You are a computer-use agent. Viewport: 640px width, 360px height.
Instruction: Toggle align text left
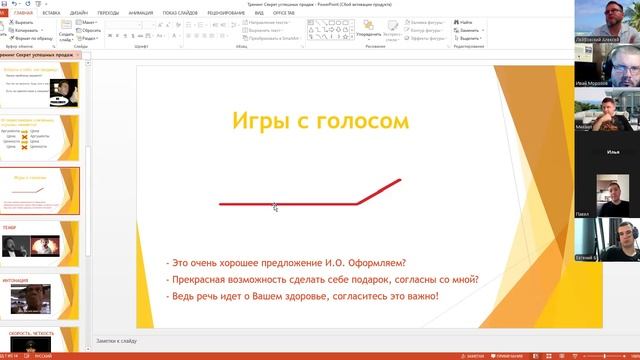coord(189,36)
